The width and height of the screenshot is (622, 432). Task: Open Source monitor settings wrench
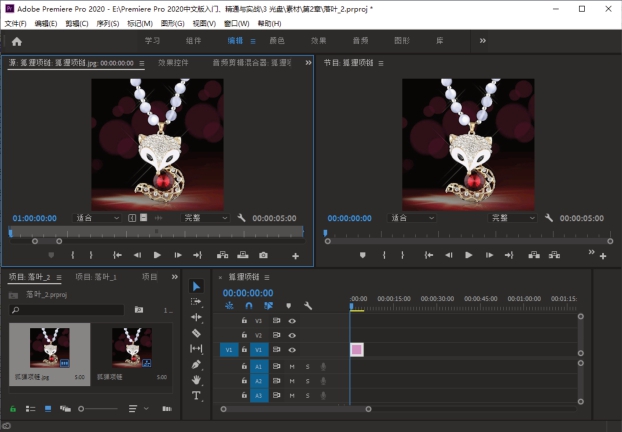pyautogui.click(x=241, y=218)
